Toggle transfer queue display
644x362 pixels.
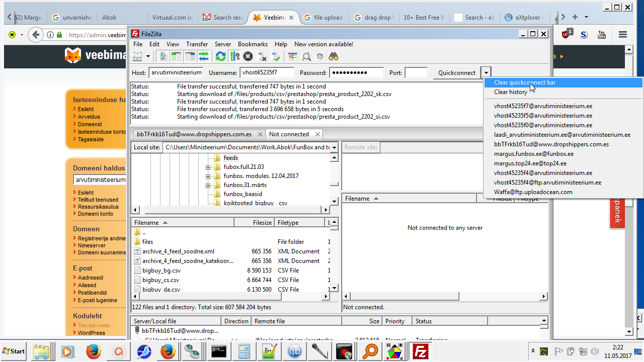[203, 56]
